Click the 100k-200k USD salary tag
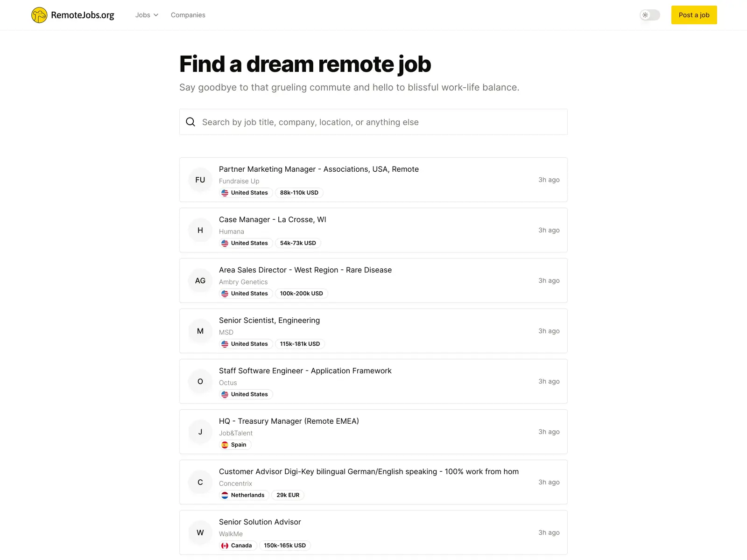 point(302,294)
